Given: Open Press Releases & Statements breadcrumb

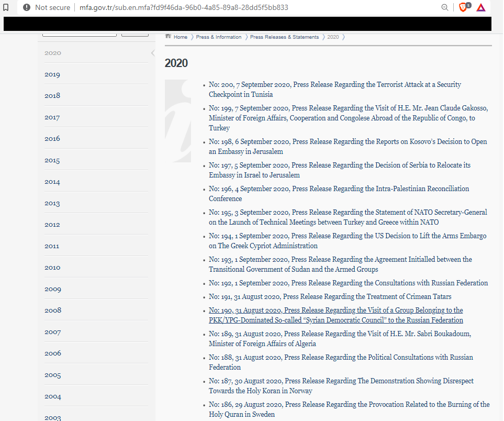Looking at the screenshot, I should (285, 37).
